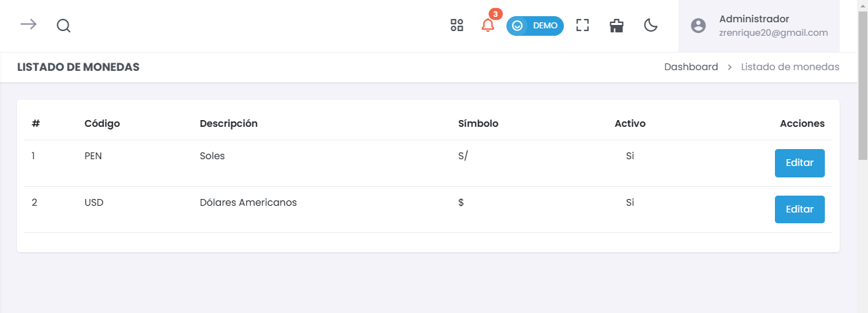868x313 pixels.
Task: Click the smiley icon on the DEMO pill
Action: pos(518,26)
